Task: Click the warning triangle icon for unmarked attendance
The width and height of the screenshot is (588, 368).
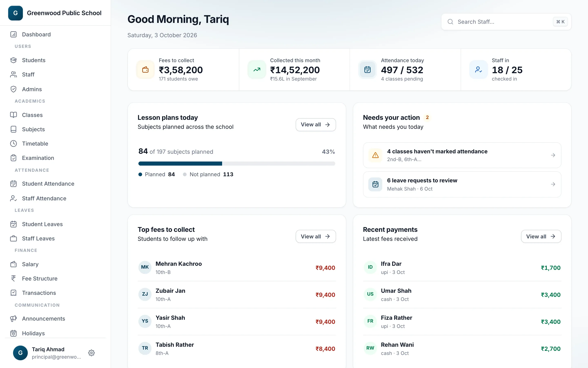Action: click(x=375, y=155)
